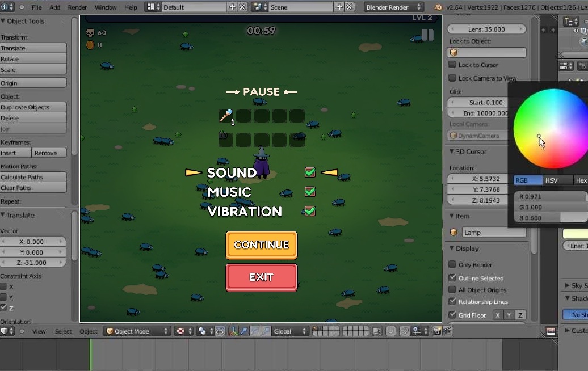The image size is (588, 371).
Task: Click the Rotate tool button
Action: (x=33, y=59)
